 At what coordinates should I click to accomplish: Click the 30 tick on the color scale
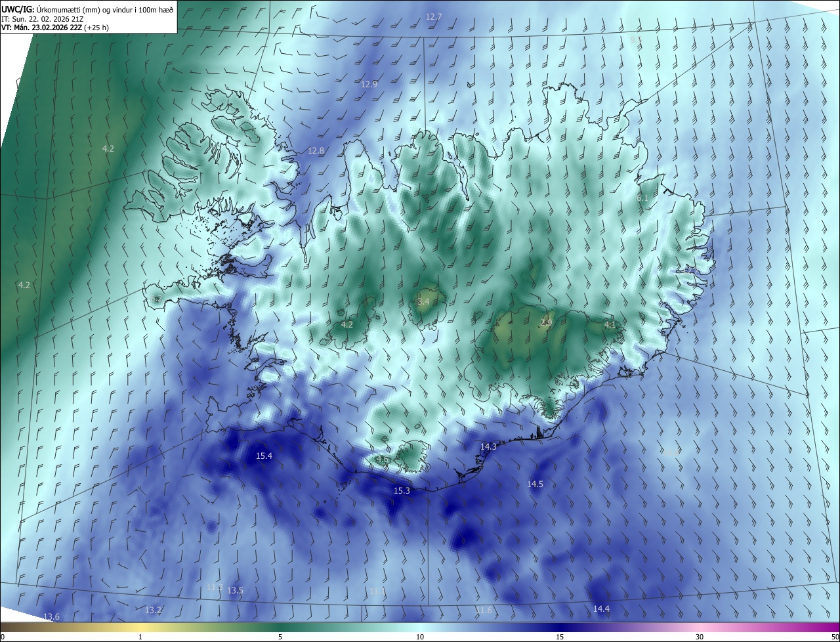coord(700,637)
